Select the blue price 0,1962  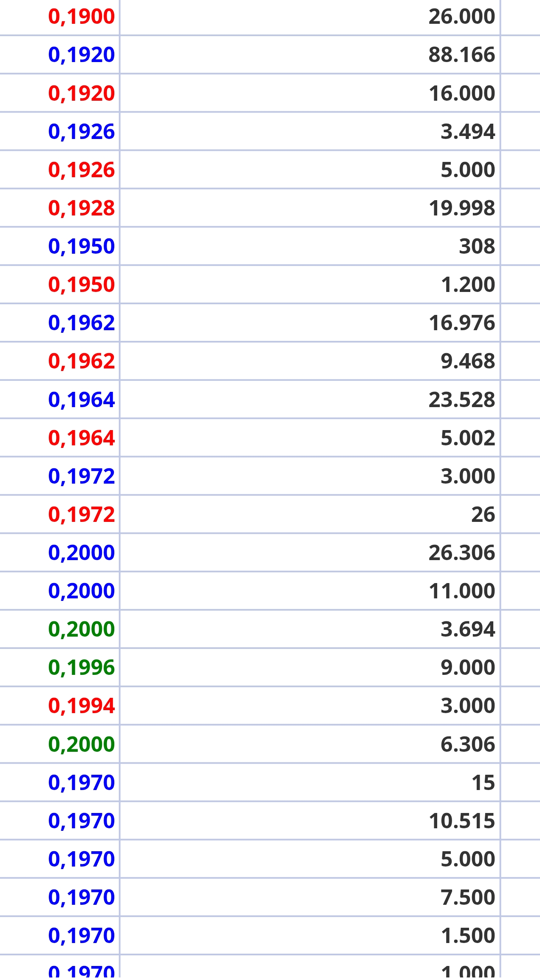[x=82, y=323]
